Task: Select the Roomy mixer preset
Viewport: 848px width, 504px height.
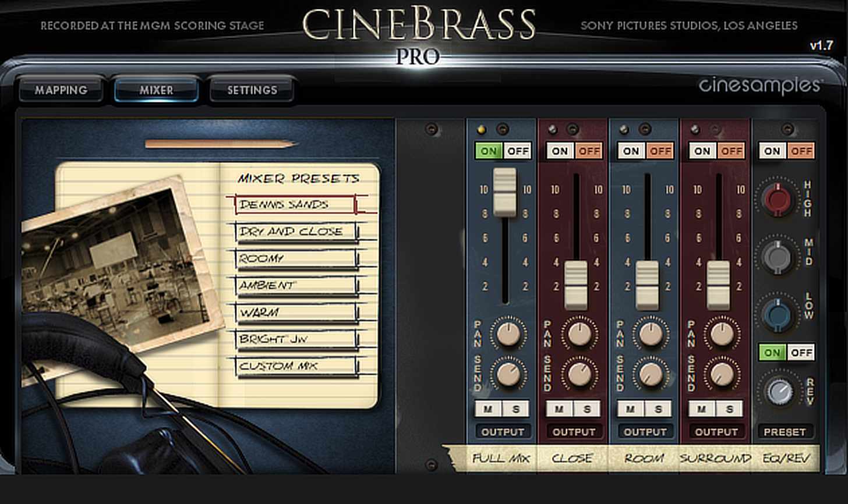Action: pyautogui.click(x=297, y=258)
